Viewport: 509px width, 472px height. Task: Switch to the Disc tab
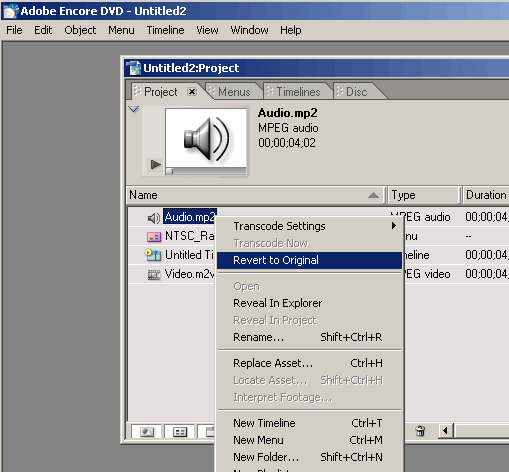click(356, 92)
